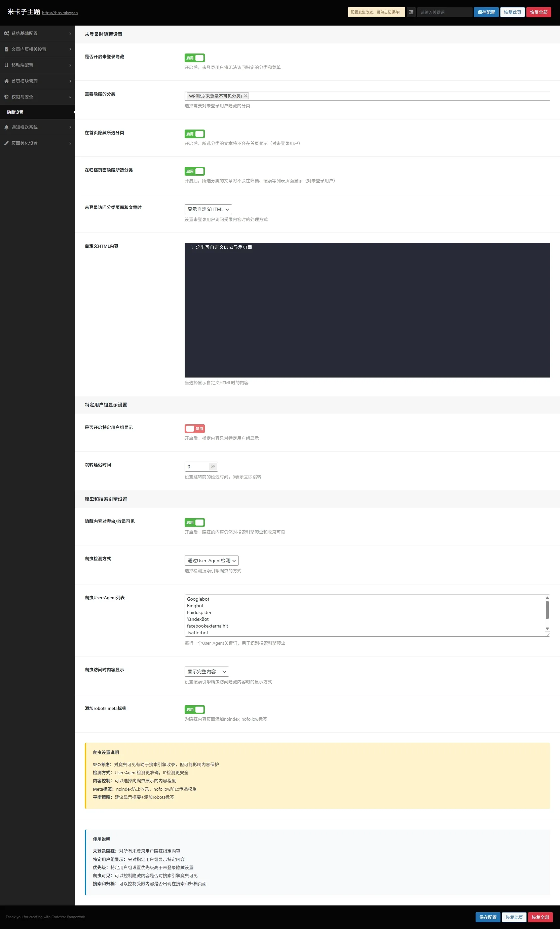Select the 隐藏设置 submenu item
Screen dimensions: 560x929
click(x=15, y=112)
